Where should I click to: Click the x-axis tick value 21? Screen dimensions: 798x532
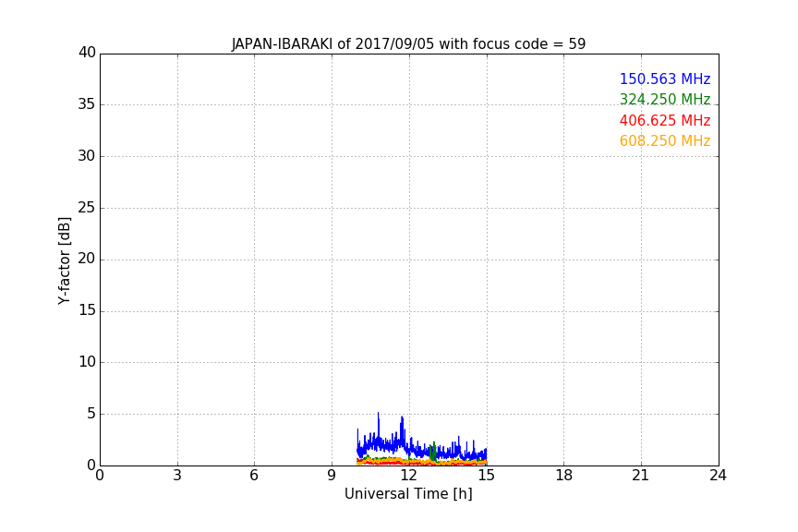click(x=641, y=476)
